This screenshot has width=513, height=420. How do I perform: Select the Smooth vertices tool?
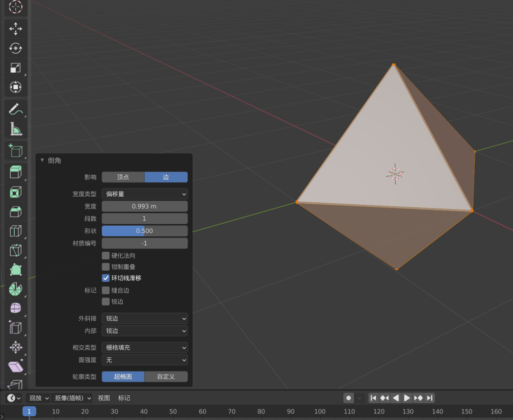[15, 309]
